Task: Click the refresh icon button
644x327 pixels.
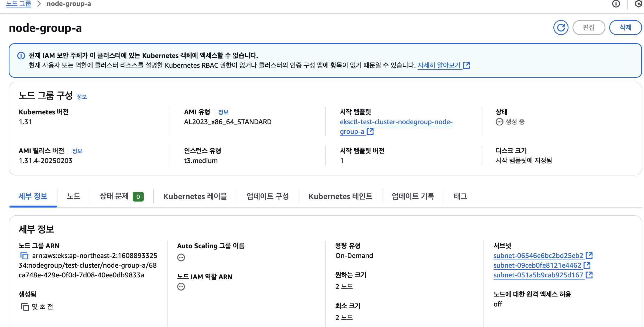Action: tap(561, 28)
